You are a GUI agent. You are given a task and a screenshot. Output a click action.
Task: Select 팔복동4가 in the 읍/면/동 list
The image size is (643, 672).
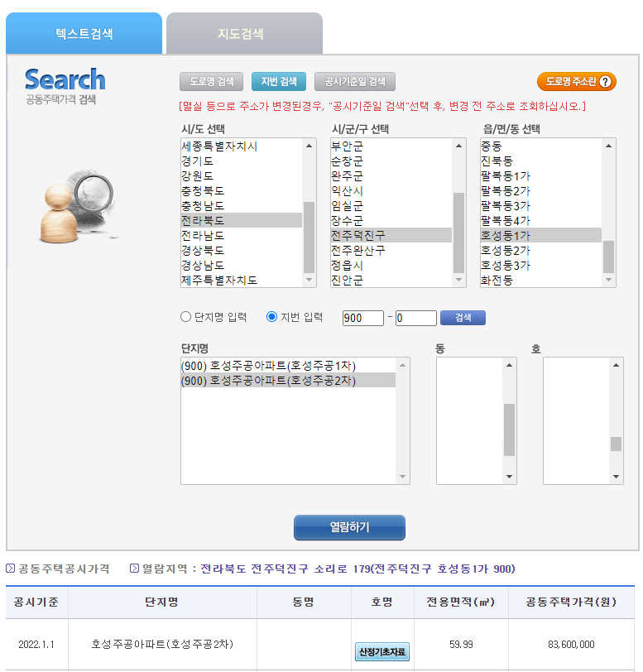pyautogui.click(x=541, y=220)
